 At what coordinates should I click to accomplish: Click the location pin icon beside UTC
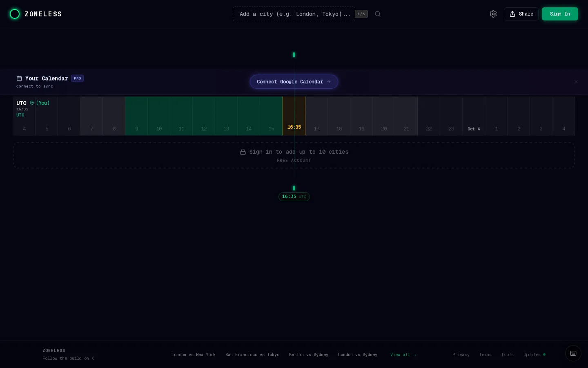[x=32, y=103]
